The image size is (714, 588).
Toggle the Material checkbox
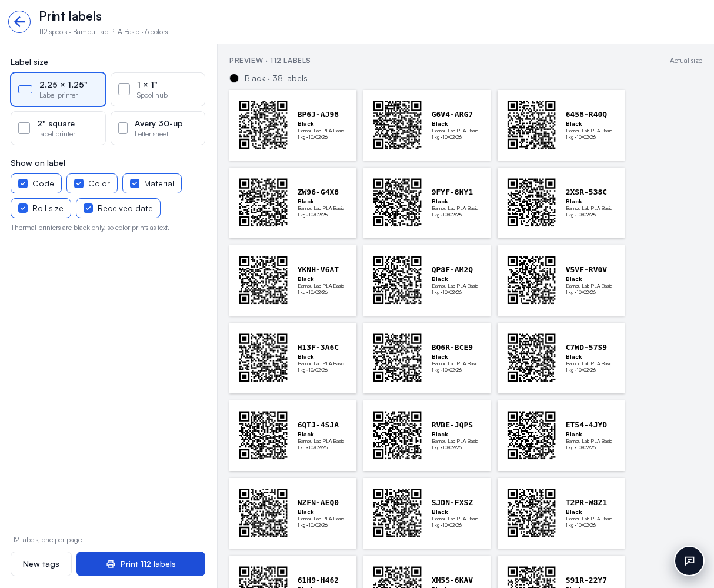coord(135,183)
